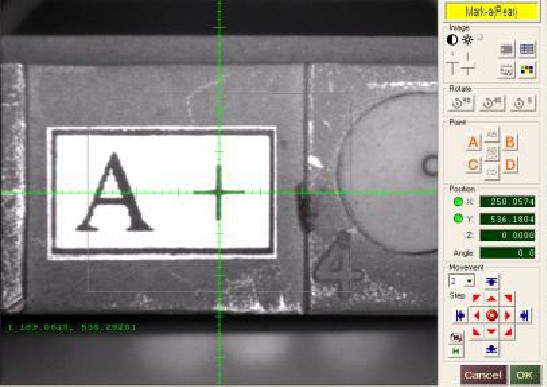Click the Angle value field
Image resolution: width=547 pixels, height=387 pixels.
click(x=507, y=253)
